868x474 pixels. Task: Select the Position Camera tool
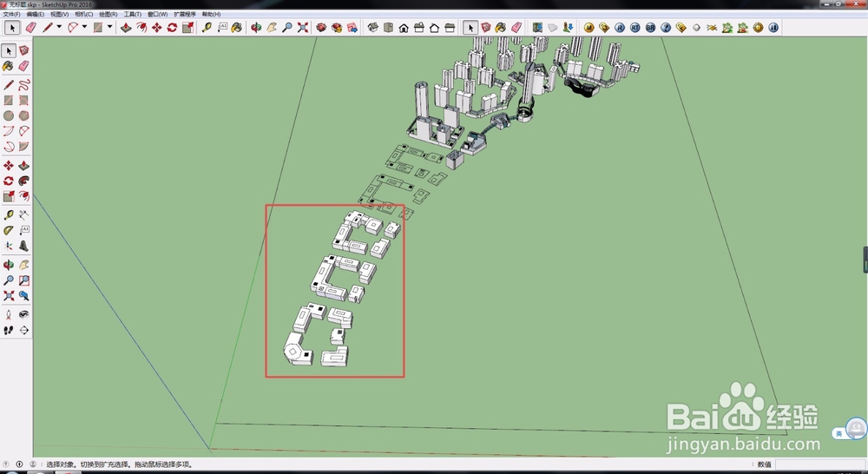pos(9,315)
